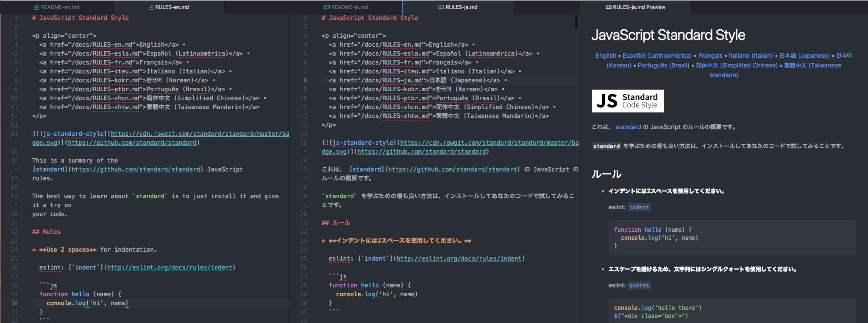This screenshot has height=323, width=868.
Task: Click the '# JavaScript Standard Style' line in RULES-ja.md
Action: (370, 18)
